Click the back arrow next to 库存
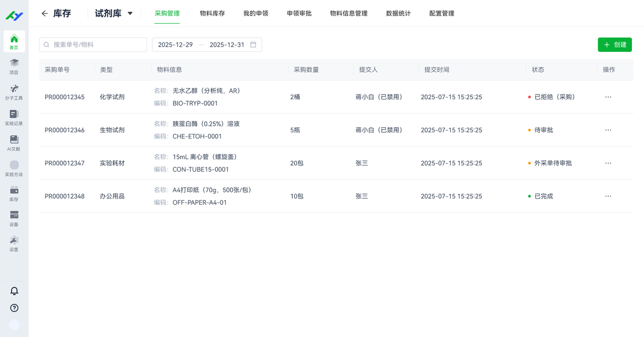This screenshot has height=337, width=644. click(x=45, y=14)
